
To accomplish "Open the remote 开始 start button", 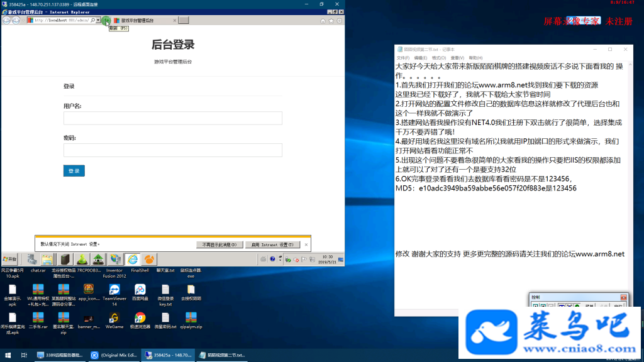I will tap(10, 260).
